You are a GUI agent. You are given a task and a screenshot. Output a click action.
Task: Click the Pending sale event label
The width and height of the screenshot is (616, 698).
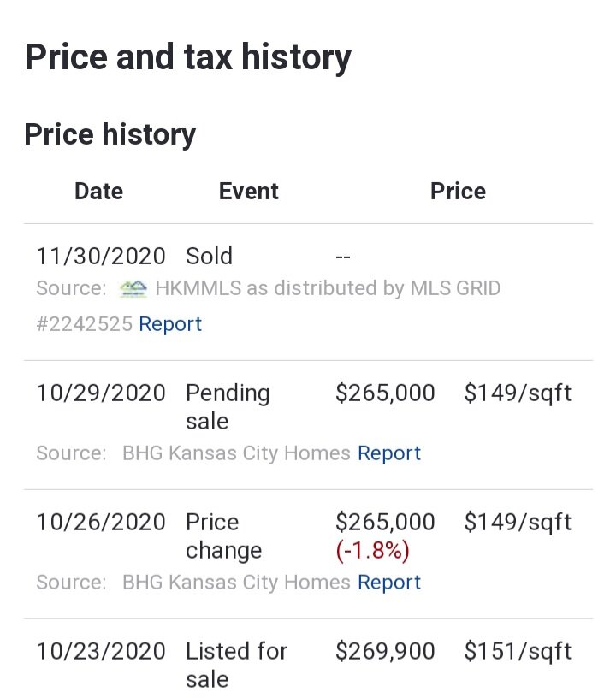tap(228, 406)
